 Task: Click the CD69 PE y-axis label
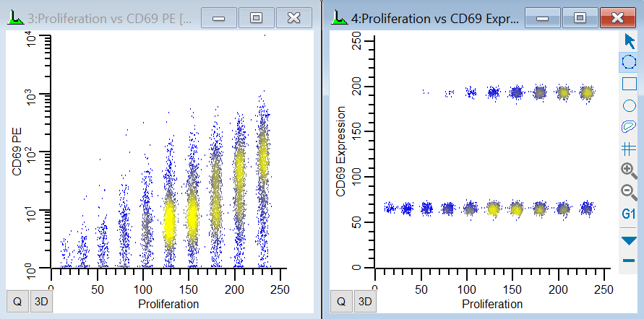[x=17, y=152]
